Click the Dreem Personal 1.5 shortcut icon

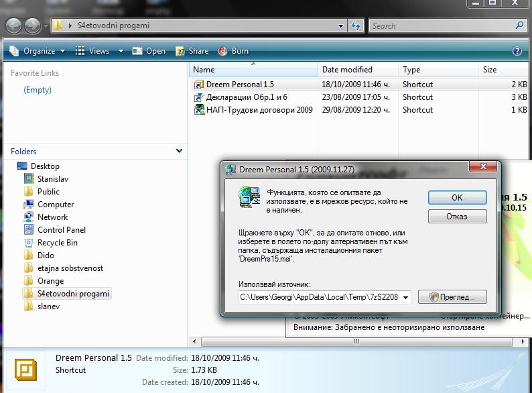coord(198,85)
